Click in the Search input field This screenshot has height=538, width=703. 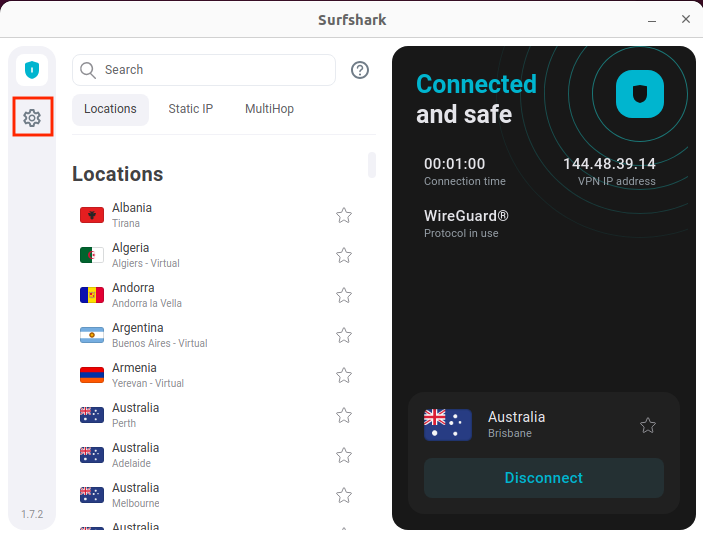tap(215, 70)
